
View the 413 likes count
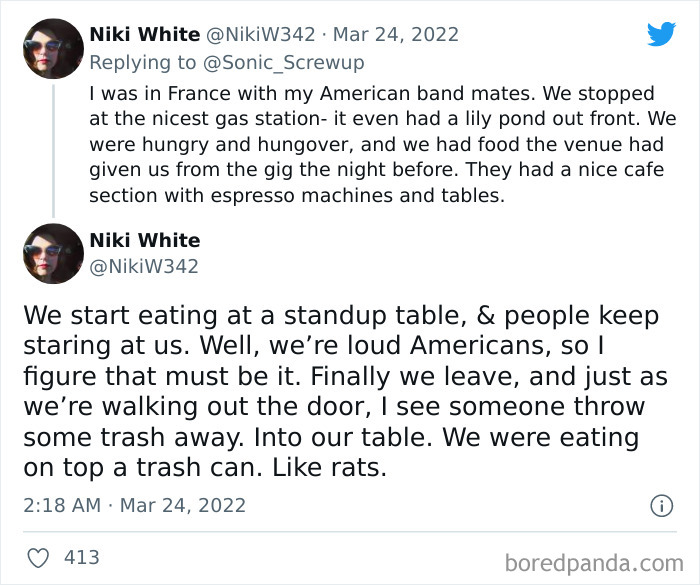81,557
